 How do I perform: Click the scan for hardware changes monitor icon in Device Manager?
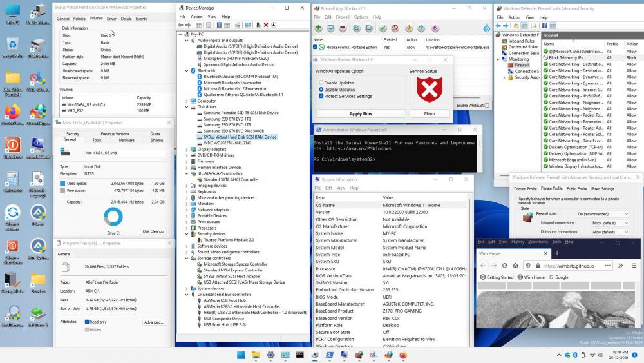tap(248, 25)
